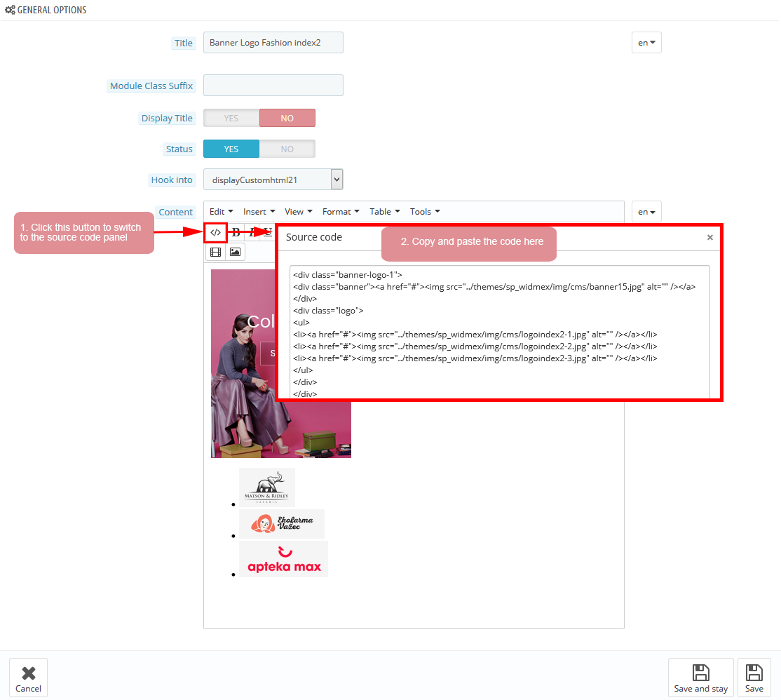
Task: Click the Source code dialog title
Action: (314, 237)
